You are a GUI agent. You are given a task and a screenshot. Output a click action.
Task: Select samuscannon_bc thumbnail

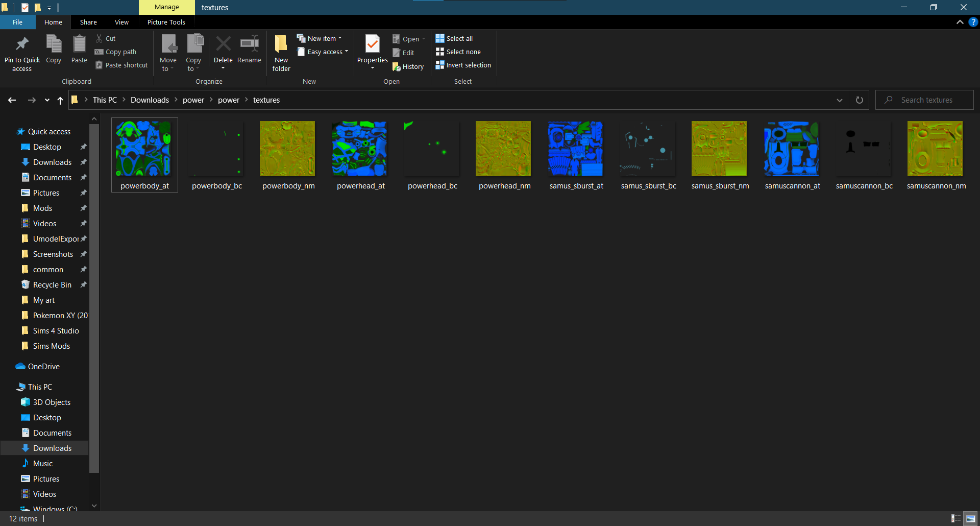tap(864, 155)
